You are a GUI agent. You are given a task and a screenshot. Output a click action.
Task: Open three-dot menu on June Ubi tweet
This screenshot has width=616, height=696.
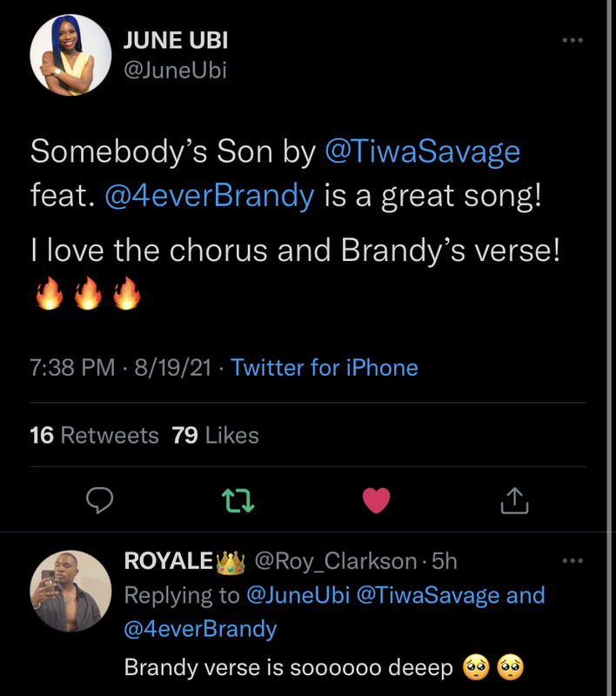pyautogui.click(x=572, y=40)
